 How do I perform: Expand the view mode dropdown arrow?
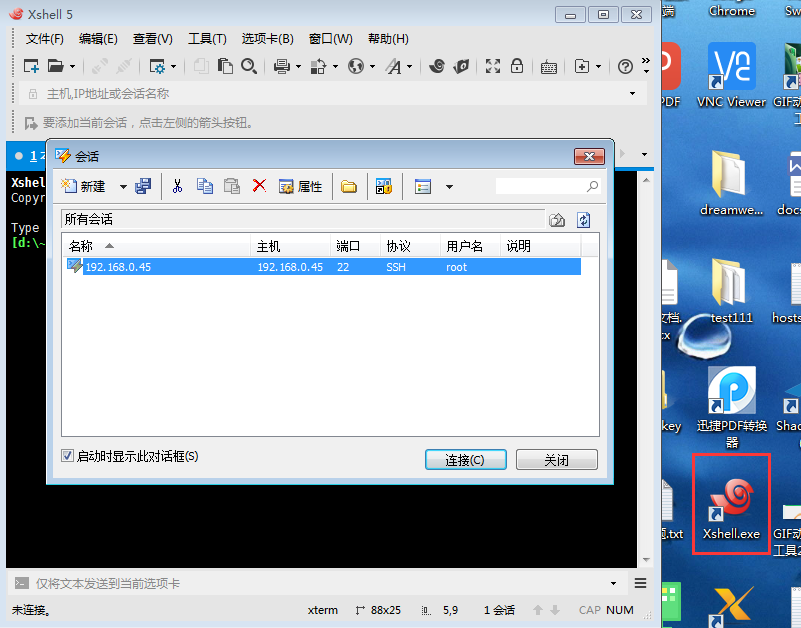[449, 187]
